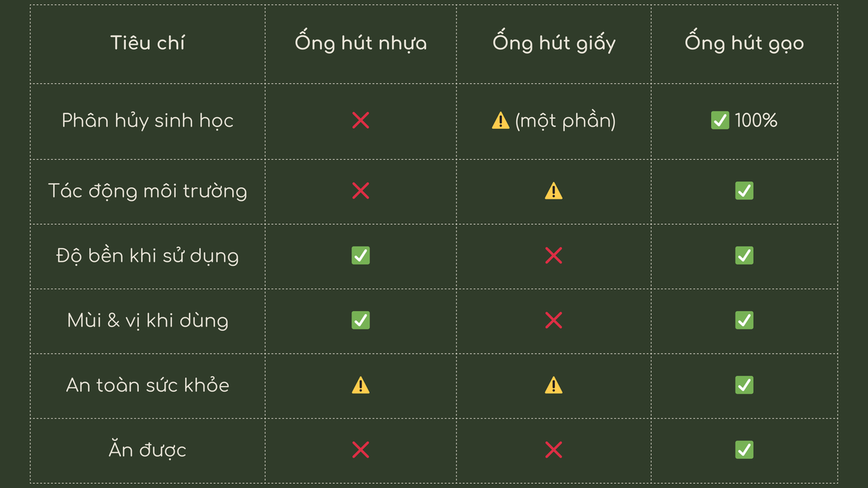This screenshot has height=488, width=868.
Task: Click the green check for rice straw "Ăn được"
Action: (x=744, y=450)
